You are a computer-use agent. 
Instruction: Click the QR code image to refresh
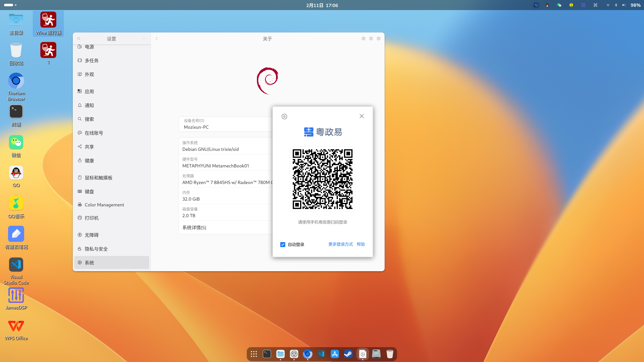point(323,179)
